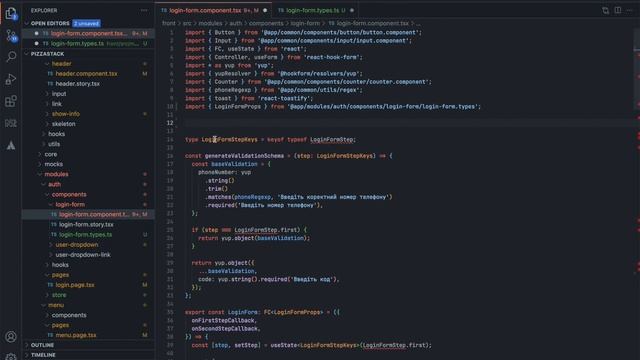Select login-form.types.ts in Open Editors
Viewport: 640px width, 360px height.
(89, 44)
